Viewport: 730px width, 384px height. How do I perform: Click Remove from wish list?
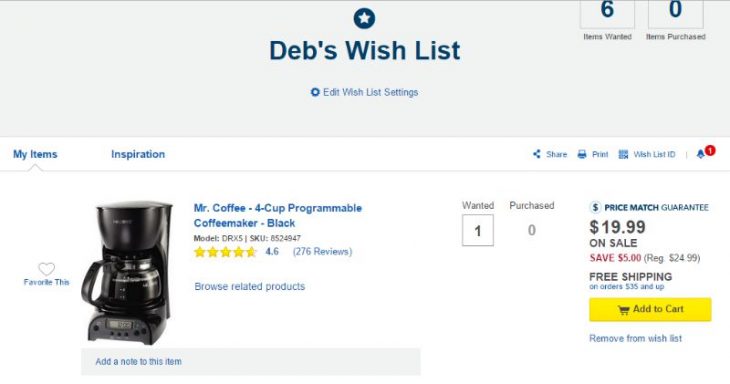tap(635, 338)
